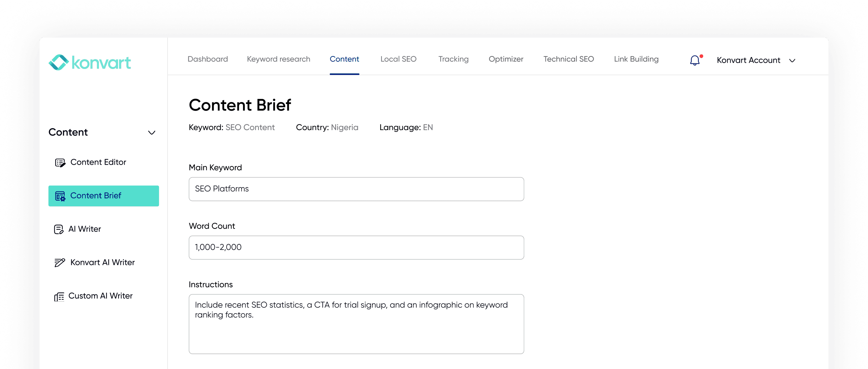Open the Link Building tab
868x369 pixels.
(x=636, y=59)
